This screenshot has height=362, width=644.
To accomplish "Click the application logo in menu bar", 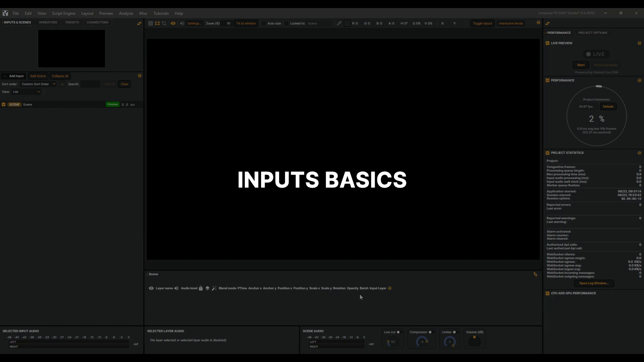I will 5,13.
